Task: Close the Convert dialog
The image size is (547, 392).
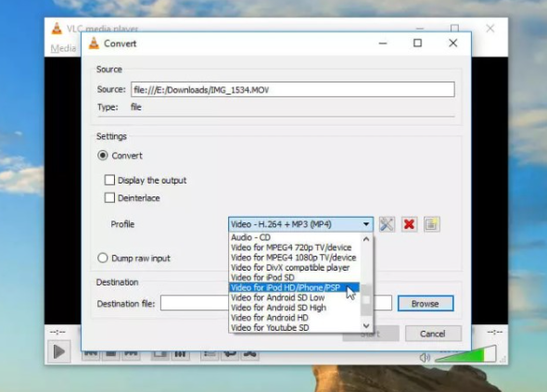Action: point(453,44)
